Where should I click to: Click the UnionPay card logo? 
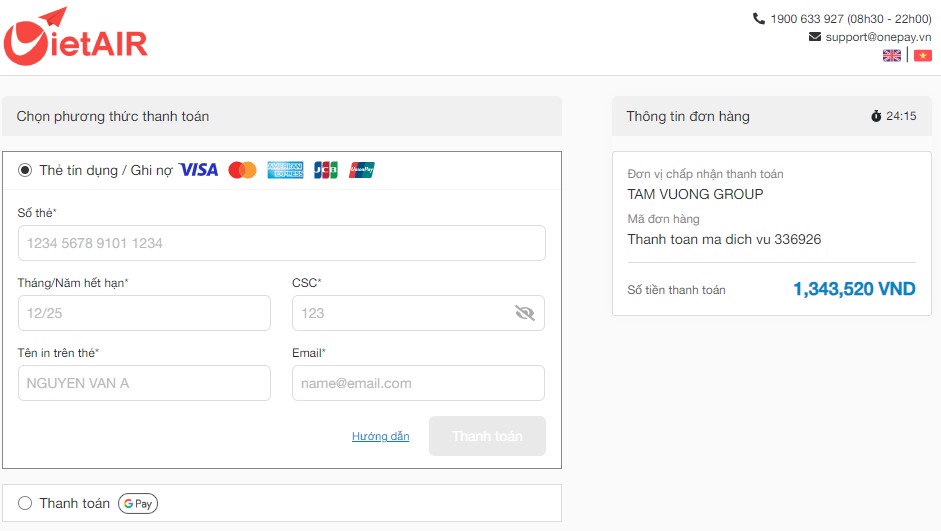click(x=361, y=170)
